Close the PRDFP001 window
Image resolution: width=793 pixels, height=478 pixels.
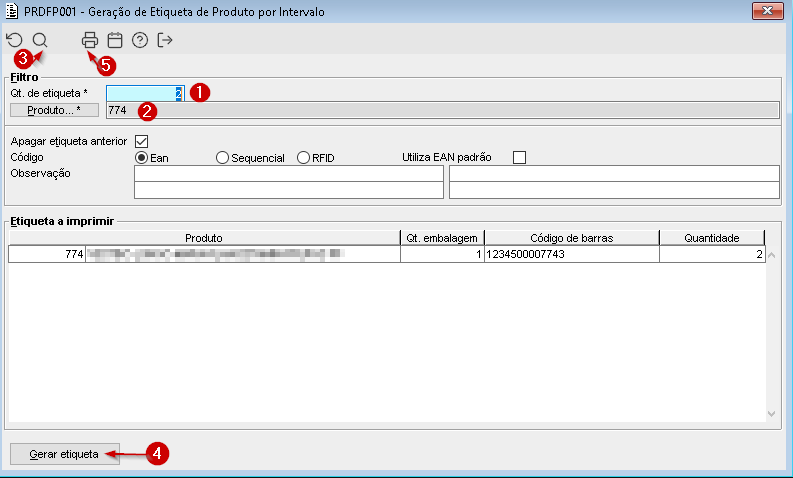tap(767, 11)
